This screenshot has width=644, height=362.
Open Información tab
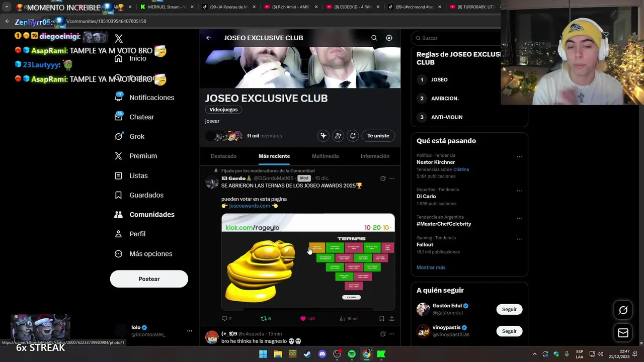coord(375,156)
